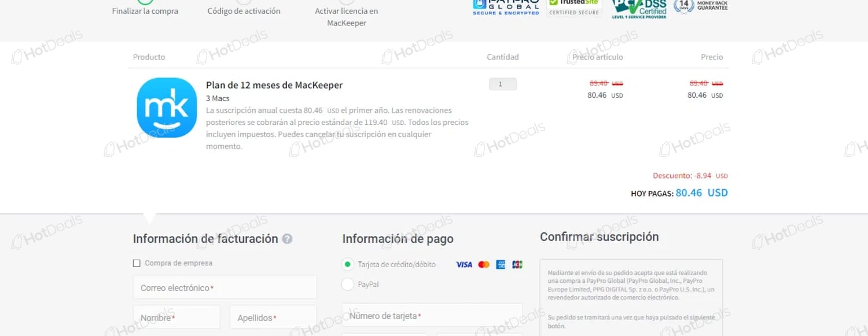Click the Visa card icon
The width and height of the screenshot is (868, 336).
click(464, 264)
